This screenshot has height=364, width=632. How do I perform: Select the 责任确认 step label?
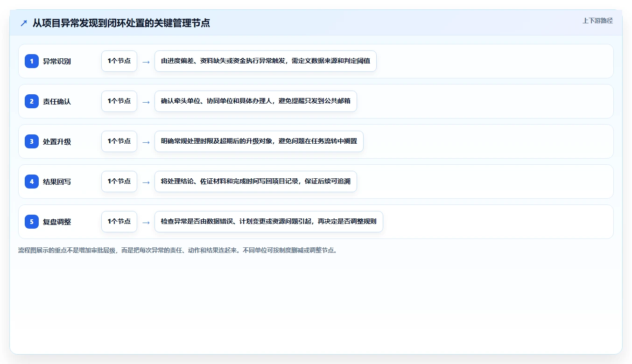point(57,101)
